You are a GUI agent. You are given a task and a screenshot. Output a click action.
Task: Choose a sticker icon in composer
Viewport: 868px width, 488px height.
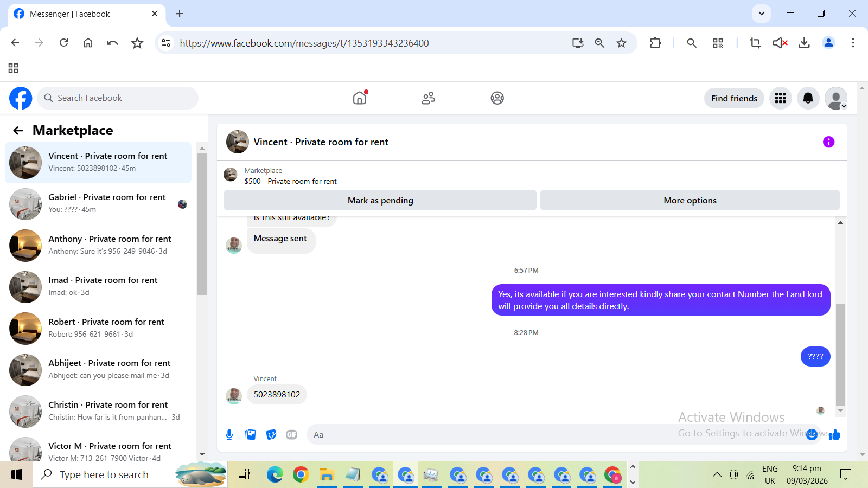click(x=271, y=435)
